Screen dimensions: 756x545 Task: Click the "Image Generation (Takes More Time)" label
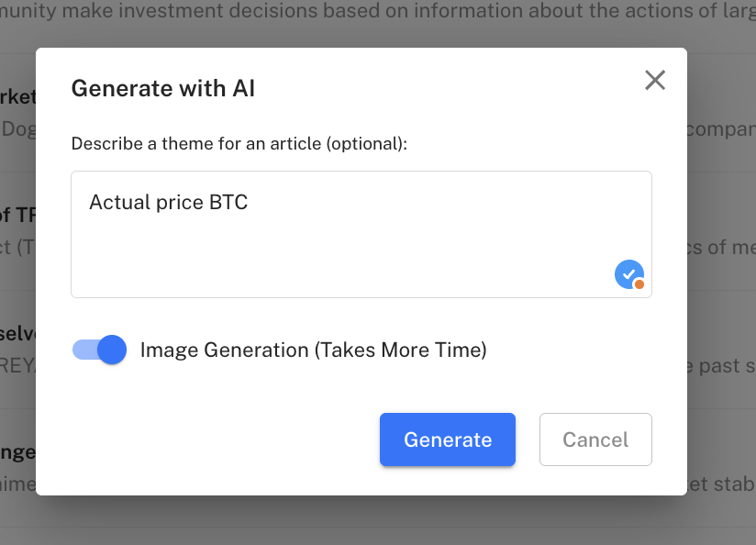tap(313, 350)
